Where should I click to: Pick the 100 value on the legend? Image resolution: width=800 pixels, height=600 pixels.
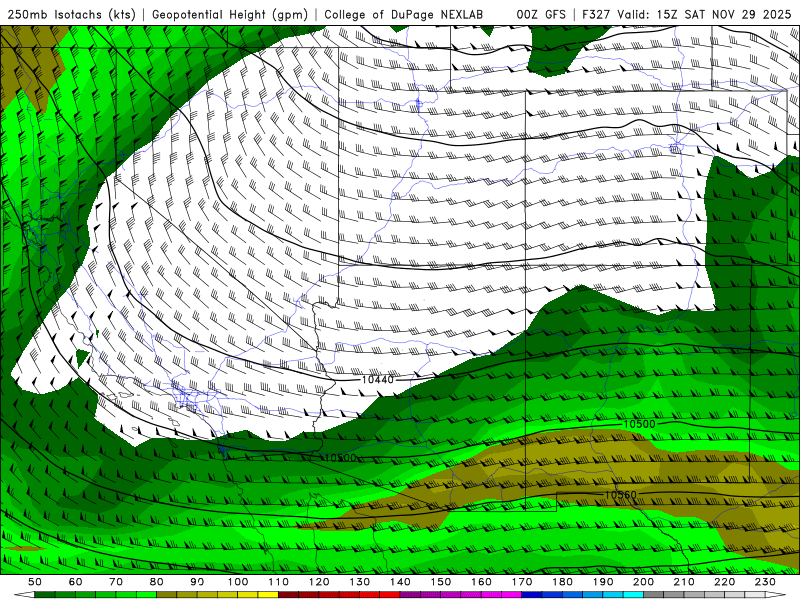pyautogui.click(x=238, y=582)
